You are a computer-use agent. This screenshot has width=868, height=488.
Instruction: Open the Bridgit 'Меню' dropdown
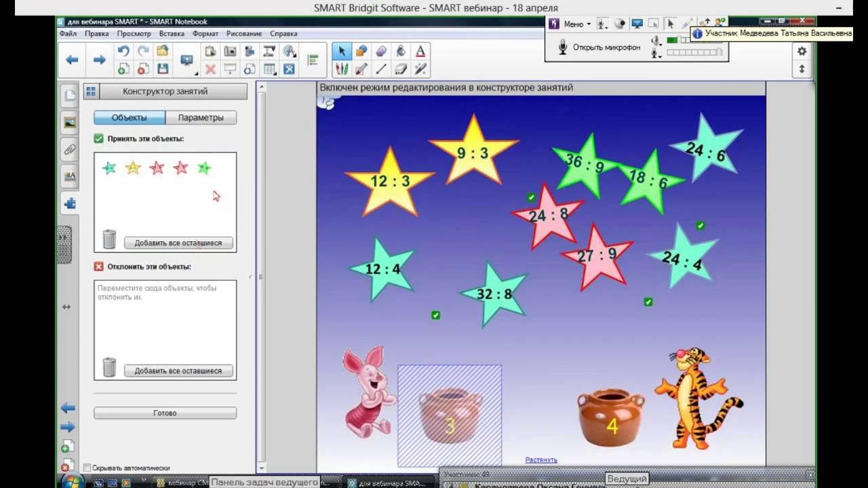(578, 24)
